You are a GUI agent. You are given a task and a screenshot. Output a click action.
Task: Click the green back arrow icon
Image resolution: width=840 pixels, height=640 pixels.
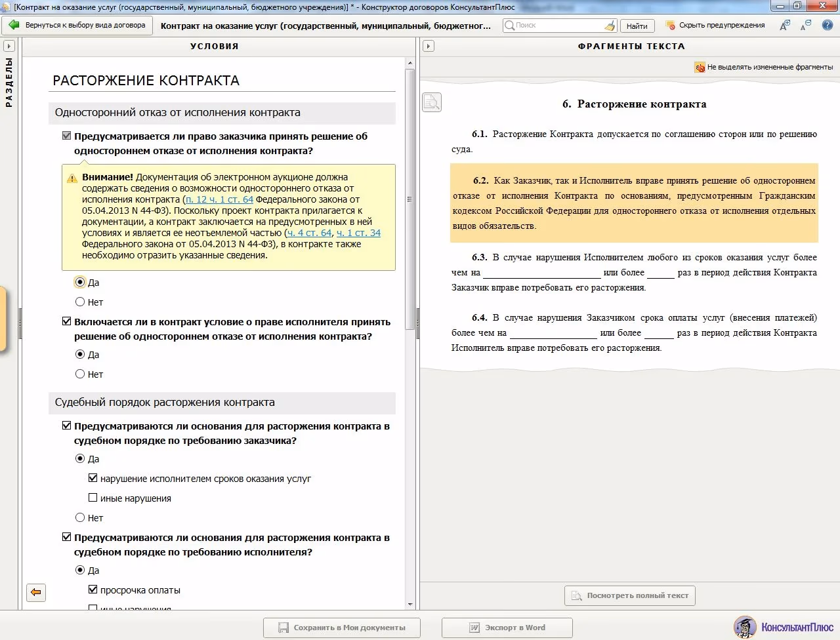point(14,26)
